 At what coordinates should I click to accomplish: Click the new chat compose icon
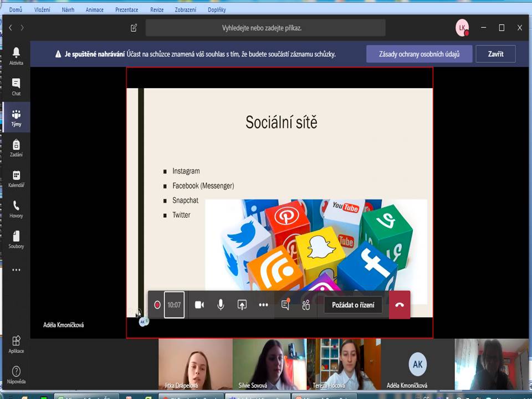[x=134, y=28]
